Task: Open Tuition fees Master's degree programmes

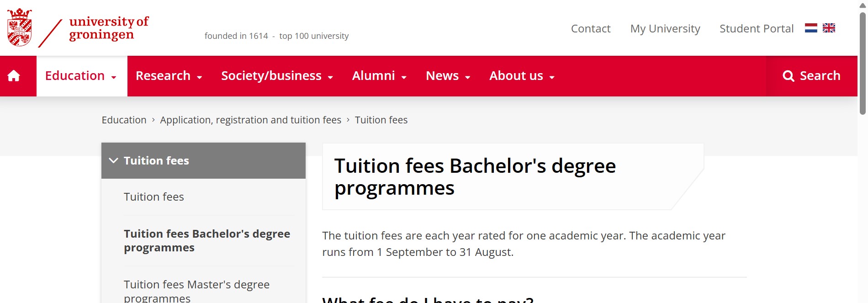Action: click(196, 291)
